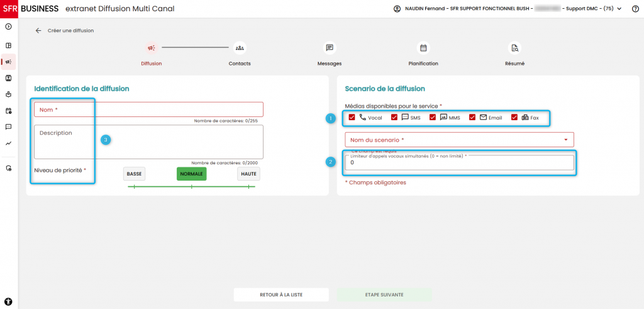Open the contacts portrait icon in sidebar
This screenshot has width=644, height=309.
coord(8,77)
